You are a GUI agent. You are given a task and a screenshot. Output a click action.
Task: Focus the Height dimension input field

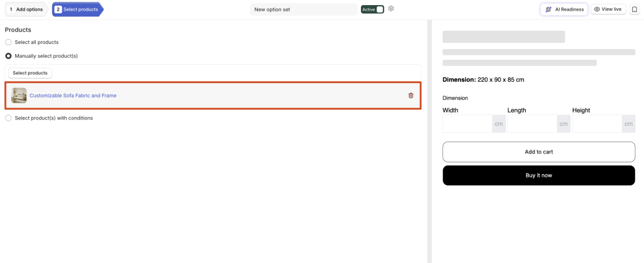[597, 124]
